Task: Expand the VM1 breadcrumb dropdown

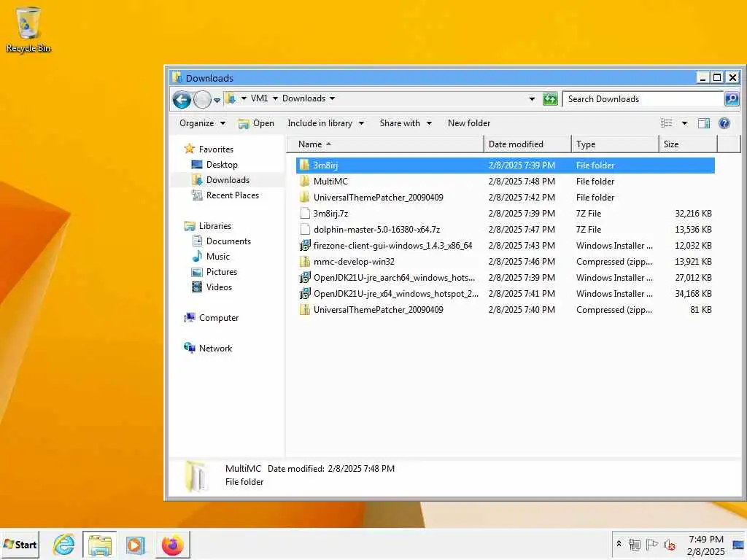Action: pyautogui.click(x=275, y=98)
